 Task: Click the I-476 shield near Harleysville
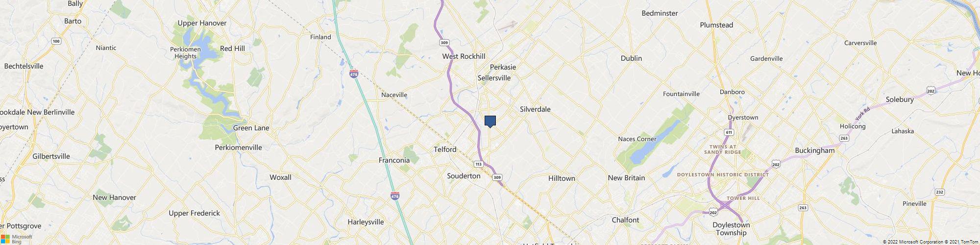tap(395, 196)
